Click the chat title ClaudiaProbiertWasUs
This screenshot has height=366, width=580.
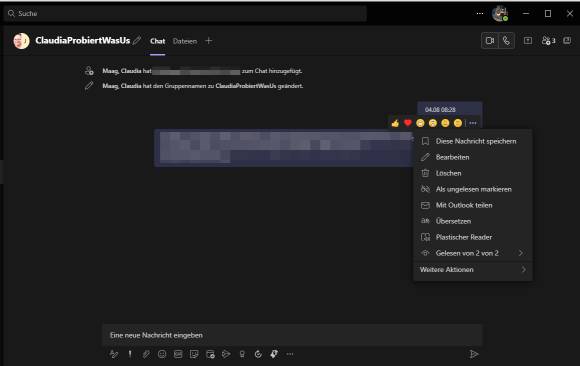click(x=83, y=40)
